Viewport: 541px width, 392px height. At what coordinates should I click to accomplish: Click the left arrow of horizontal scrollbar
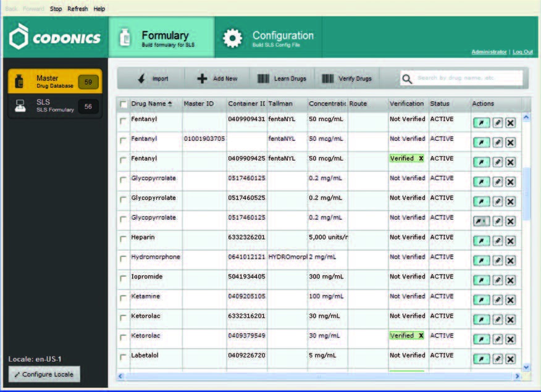(120, 376)
